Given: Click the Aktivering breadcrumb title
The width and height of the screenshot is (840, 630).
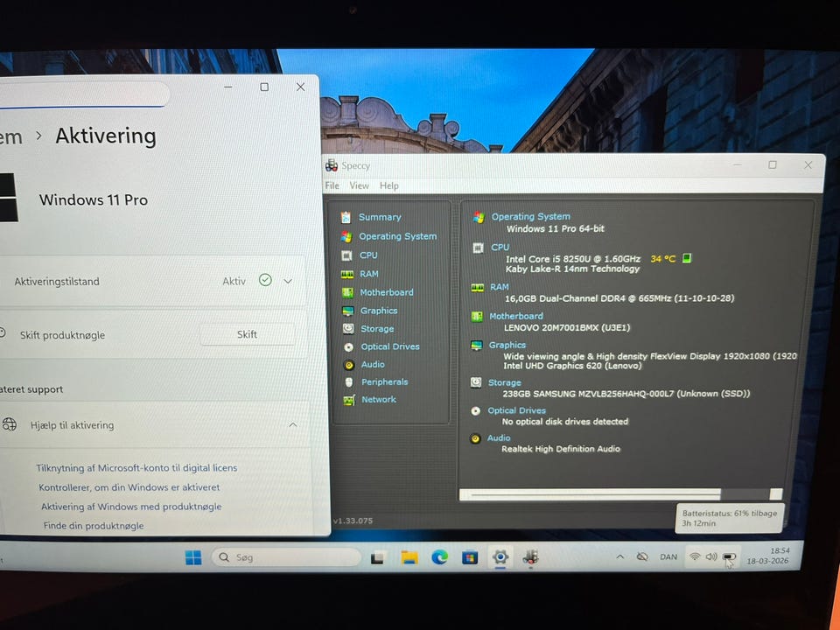Looking at the screenshot, I should coord(106,136).
